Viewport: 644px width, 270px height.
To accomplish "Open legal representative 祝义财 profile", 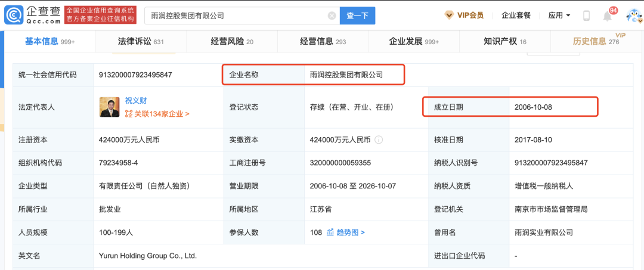I will click(x=136, y=101).
